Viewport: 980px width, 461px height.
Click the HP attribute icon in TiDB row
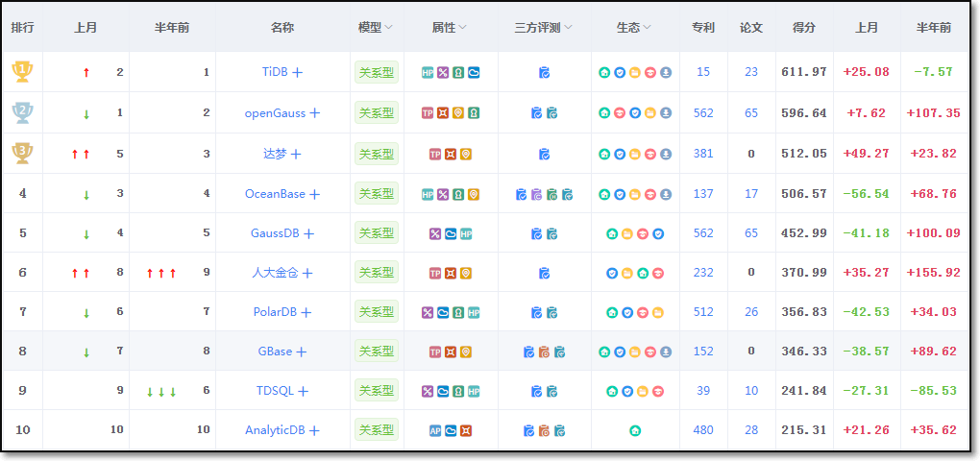click(x=428, y=72)
